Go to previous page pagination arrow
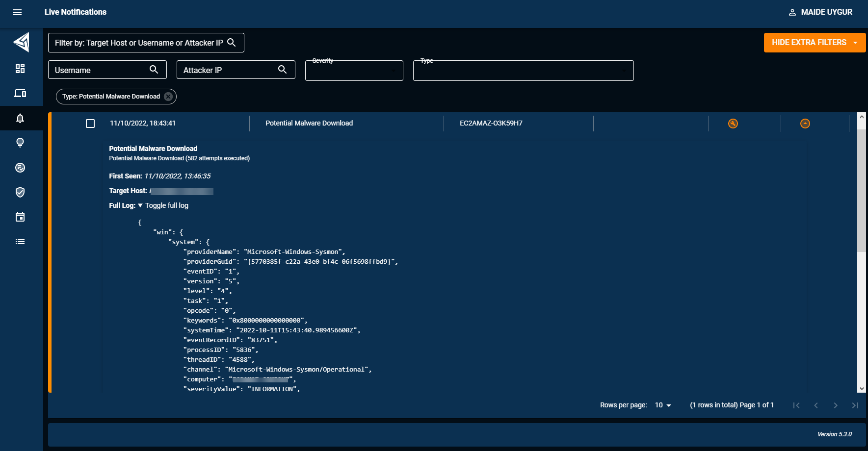This screenshot has height=451, width=868. click(816, 405)
